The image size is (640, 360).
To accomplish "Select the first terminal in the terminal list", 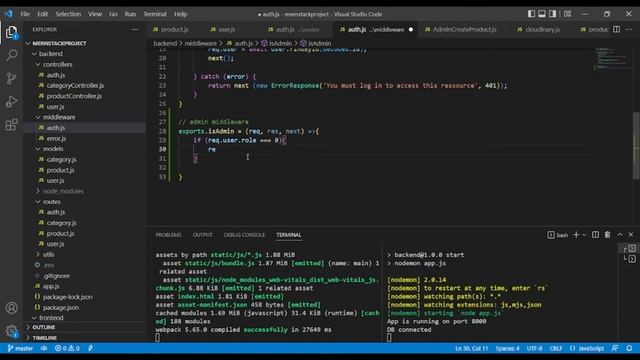I will point(629,248).
